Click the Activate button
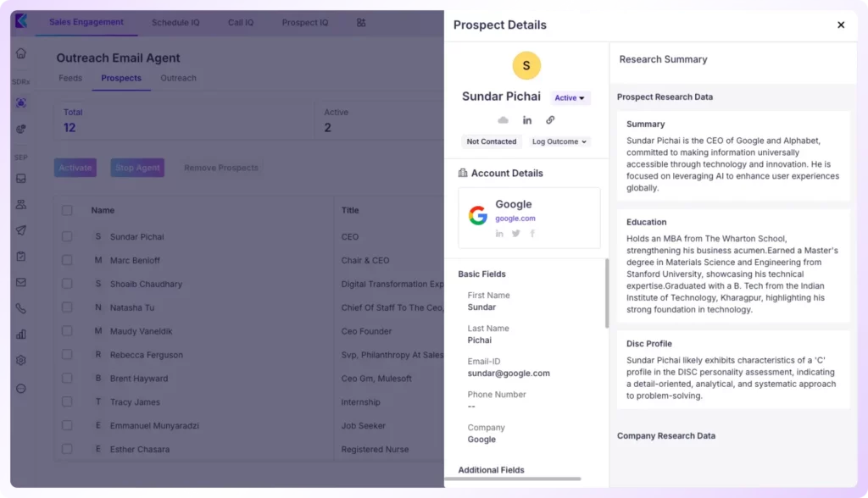The height and width of the screenshot is (498, 868). (75, 168)
